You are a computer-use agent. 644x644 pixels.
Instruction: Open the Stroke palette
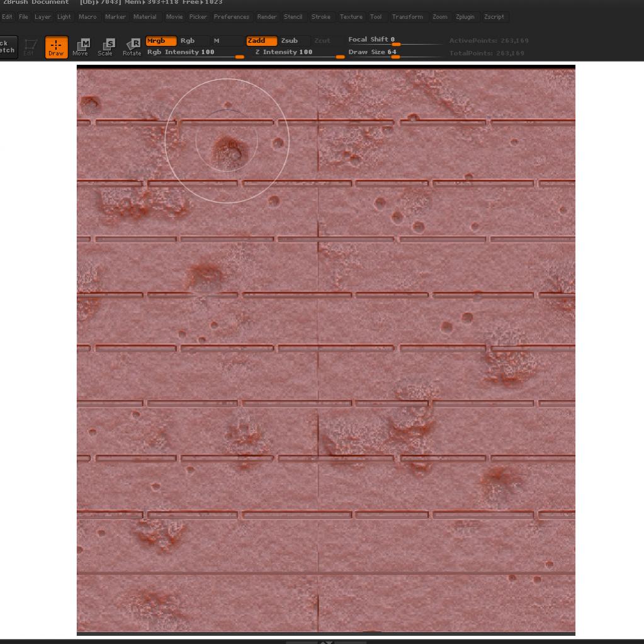(321, 17)
